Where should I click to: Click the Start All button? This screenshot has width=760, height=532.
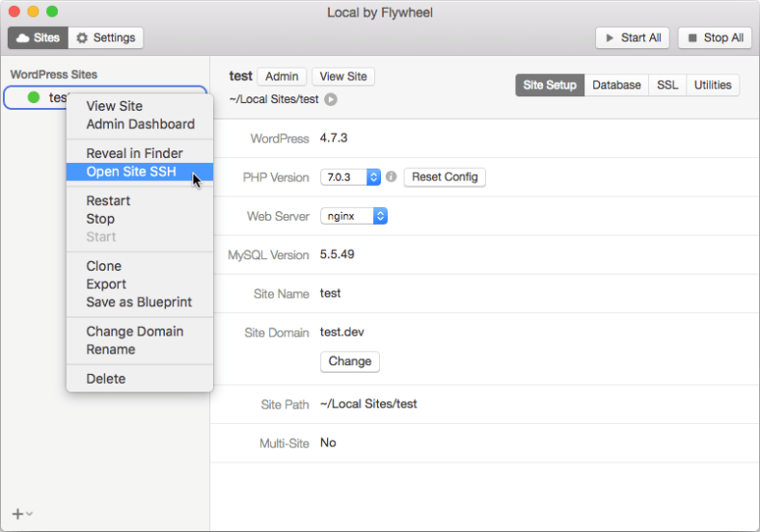[633, 38]
